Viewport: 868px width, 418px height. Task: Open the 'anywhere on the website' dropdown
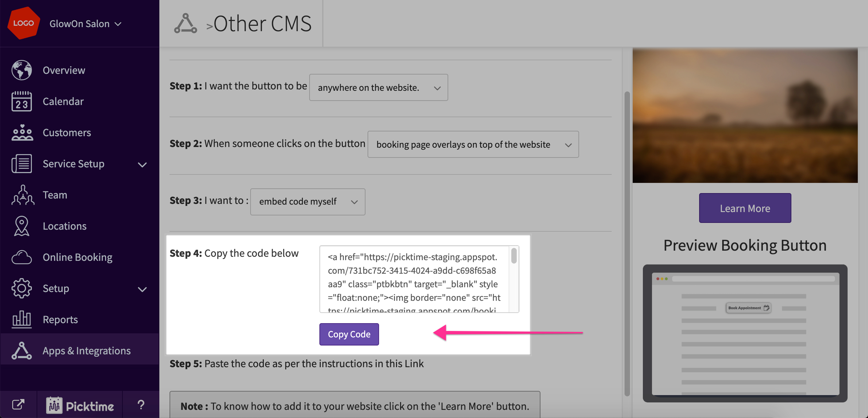tap(378, 88)
